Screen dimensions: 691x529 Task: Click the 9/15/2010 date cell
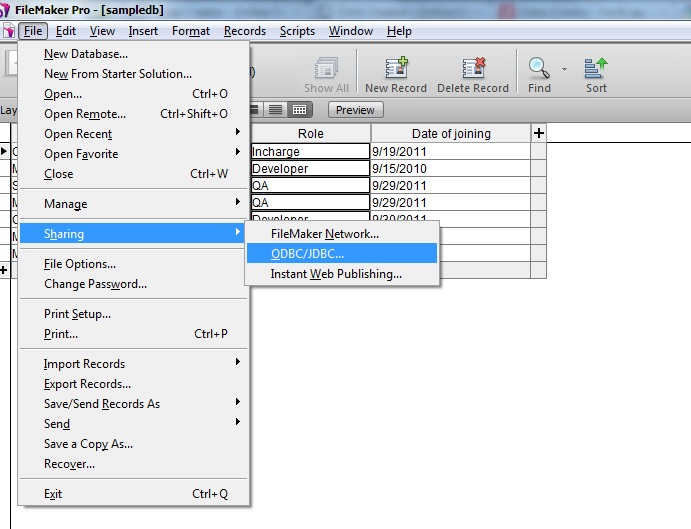pyautogui.click(x=450, y=168)
